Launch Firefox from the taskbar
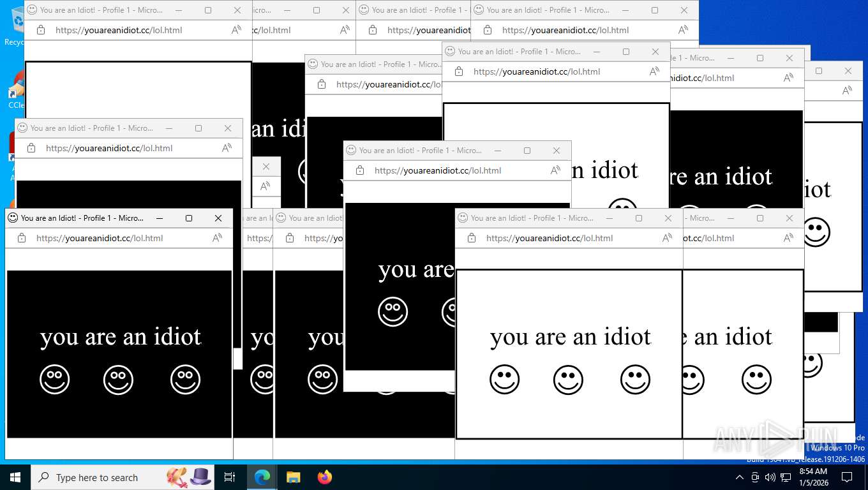The image size is (868, 490). click(x=325, y=477)
